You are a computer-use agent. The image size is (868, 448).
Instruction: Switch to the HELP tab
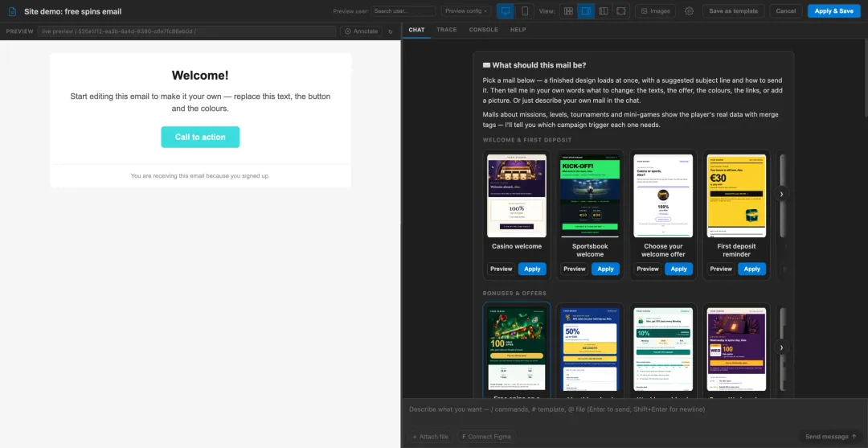tap(518, 30)
